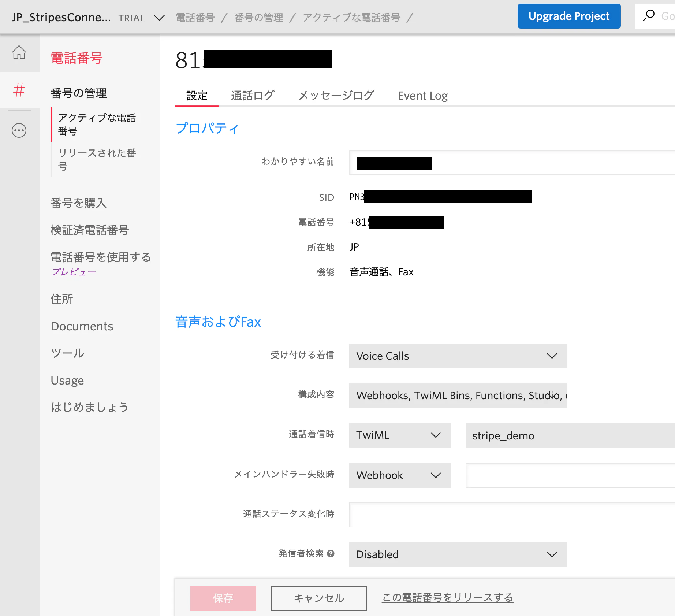The width and height of the screenshot is (675, 616).
Task: Click the Upgrade Project button
Action: [x=569, y=16]
